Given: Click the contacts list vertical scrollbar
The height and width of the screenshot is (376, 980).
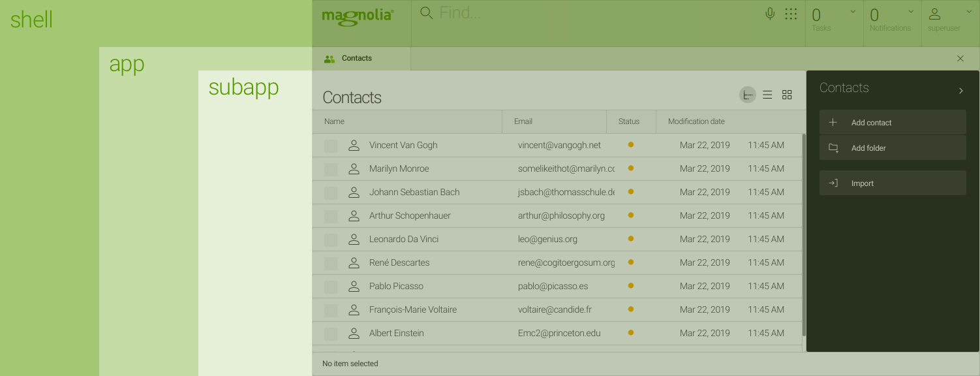Looking at the screenshot, I should tap(804, 235).
